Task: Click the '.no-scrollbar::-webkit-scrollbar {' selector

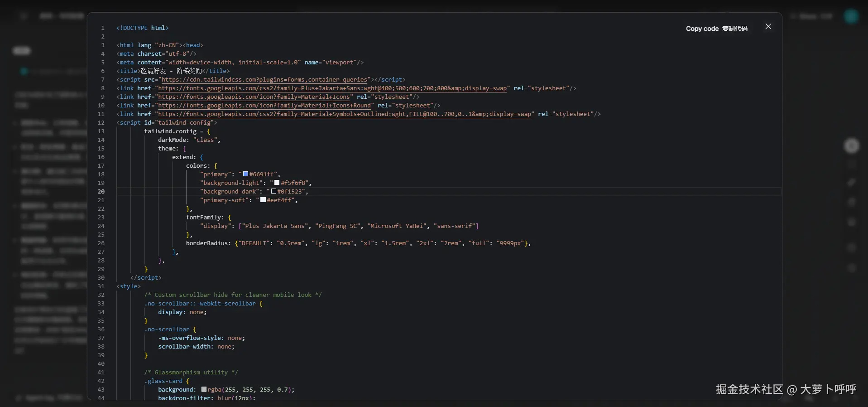Action: pos(203,304)
